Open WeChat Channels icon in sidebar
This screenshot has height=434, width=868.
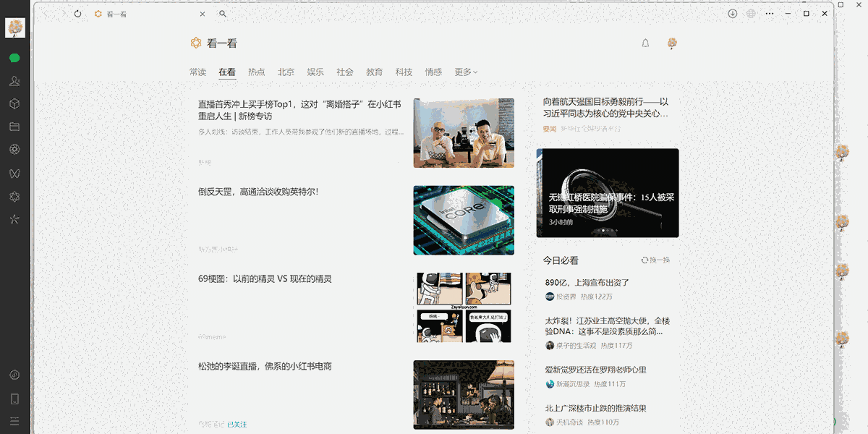(15, 174)
